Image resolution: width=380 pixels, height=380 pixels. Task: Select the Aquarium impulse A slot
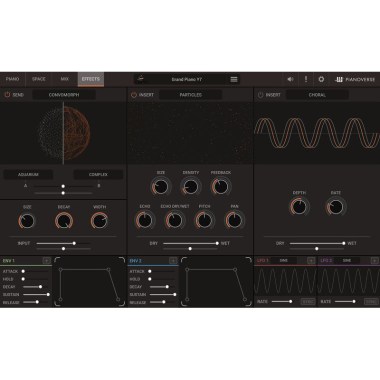click(x=28, y=174)
